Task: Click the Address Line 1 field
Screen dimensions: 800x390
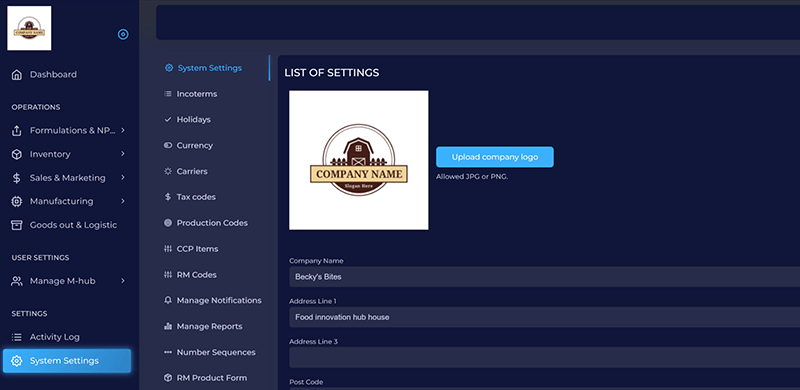Action: 544,317
